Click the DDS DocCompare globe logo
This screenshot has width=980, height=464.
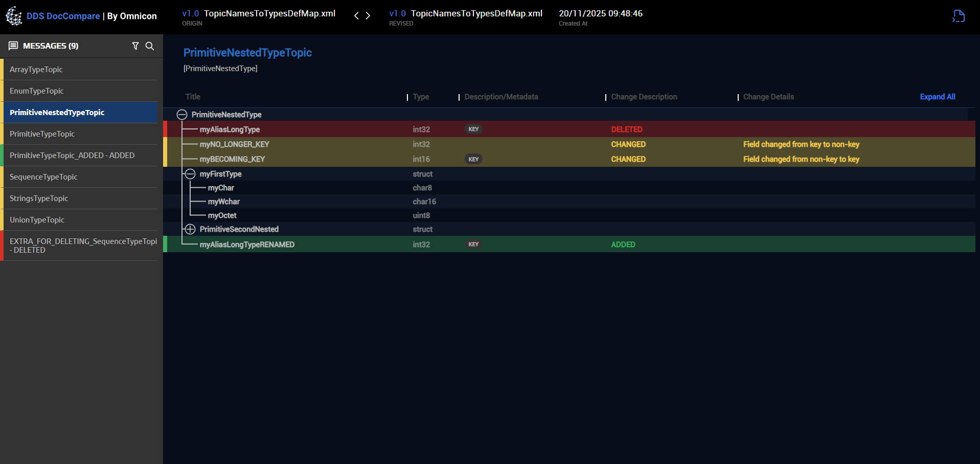click(14, 16)
